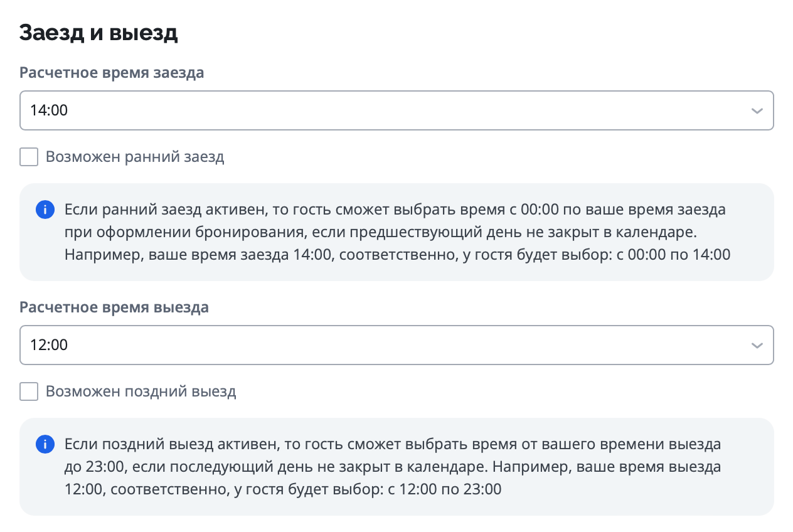The height and width of the screenshot is (532, 793).
Task: Open the 'Расчетное время выезда' dropdown
Action: coord(396,346)
